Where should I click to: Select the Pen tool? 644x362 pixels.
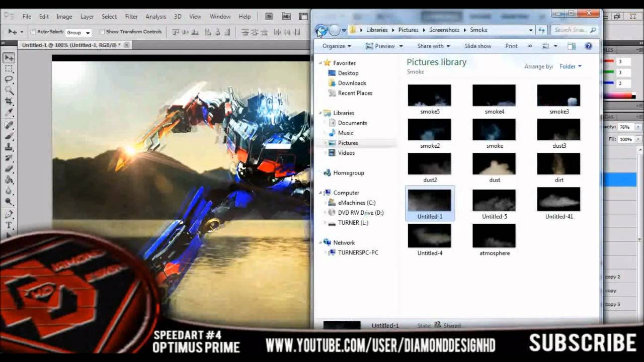point(9,215)
